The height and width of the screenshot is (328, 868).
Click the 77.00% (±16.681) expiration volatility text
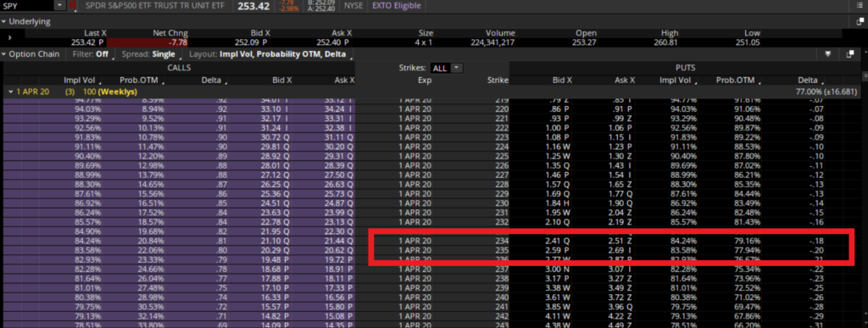point(826,92)
